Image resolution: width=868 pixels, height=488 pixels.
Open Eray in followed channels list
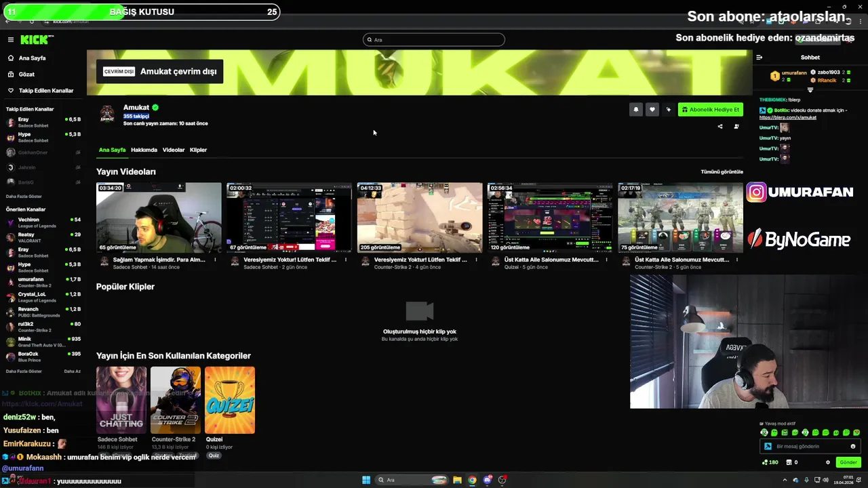(43, 123)
